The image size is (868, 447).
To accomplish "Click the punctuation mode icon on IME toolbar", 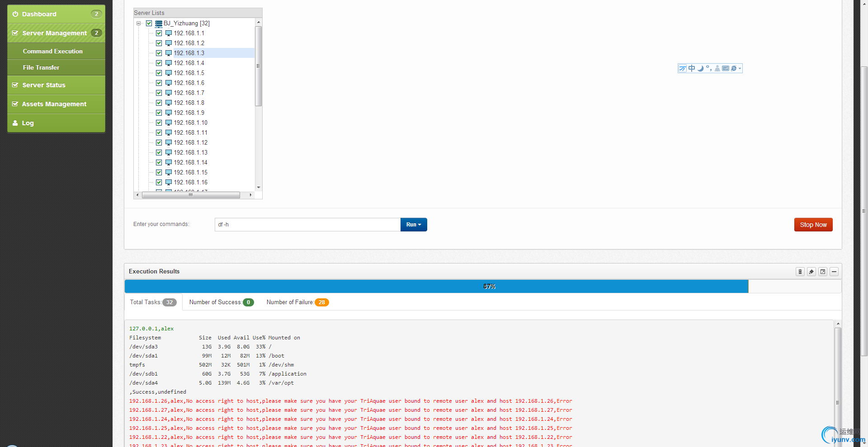I will coord(709,68).
